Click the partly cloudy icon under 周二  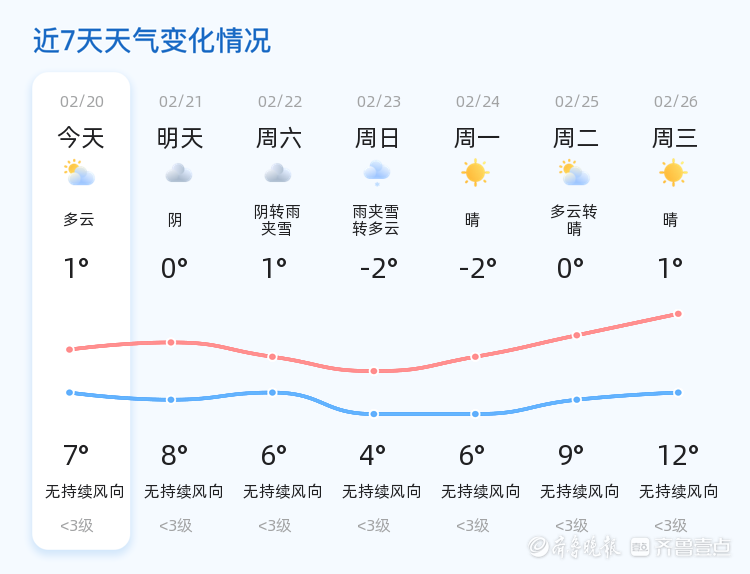[574, 173]
